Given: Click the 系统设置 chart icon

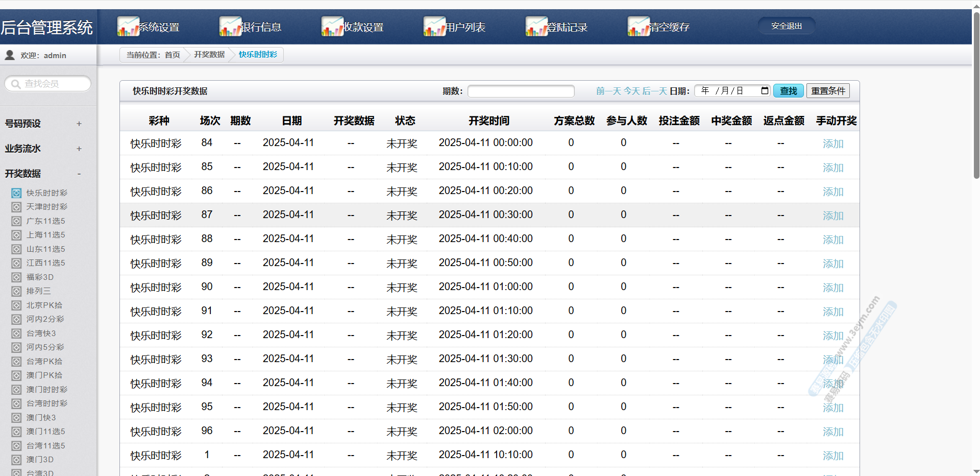Looking at the screenshot, I should (x=128, y=27).
